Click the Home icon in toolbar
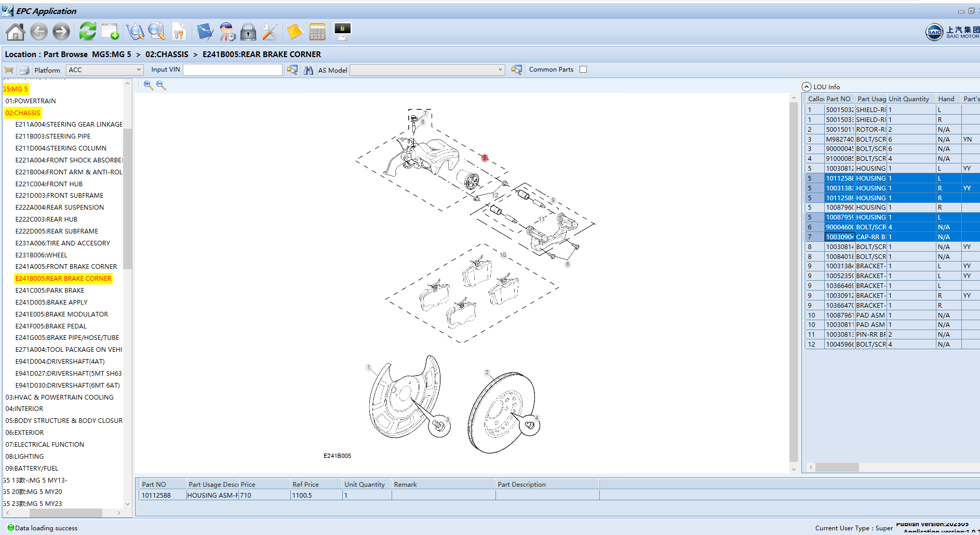 [x=15, y=32]
